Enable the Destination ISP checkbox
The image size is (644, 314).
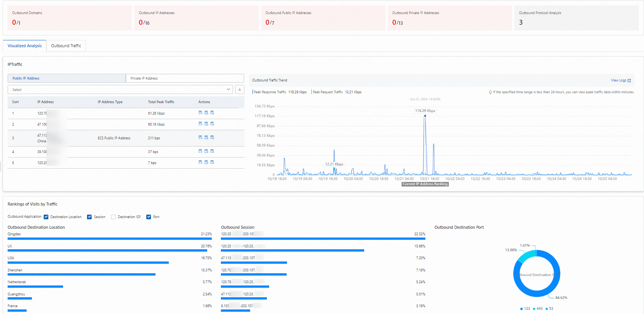(x=113, y=217)
